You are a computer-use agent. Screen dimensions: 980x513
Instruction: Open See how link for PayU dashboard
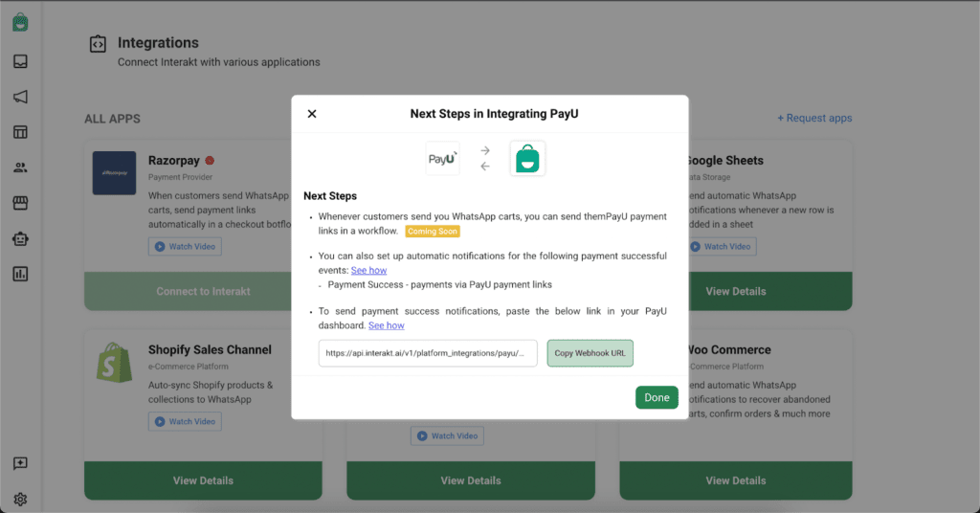point(387,324)
